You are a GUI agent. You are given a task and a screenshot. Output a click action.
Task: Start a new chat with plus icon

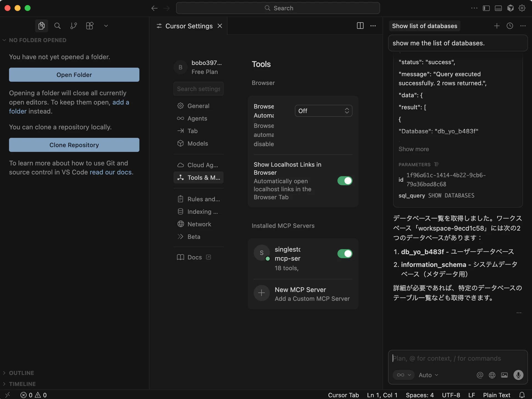(x=497, y=26)
